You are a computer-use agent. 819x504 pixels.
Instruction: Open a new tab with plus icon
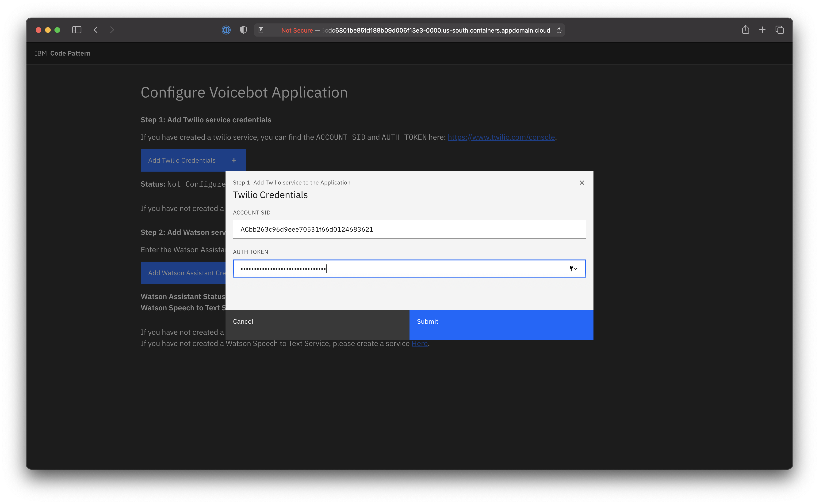(762, 30)
